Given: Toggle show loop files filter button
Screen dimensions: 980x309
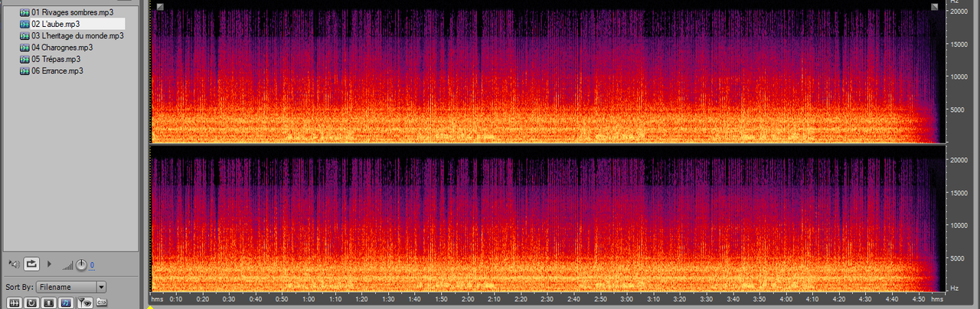Looking at the screenshot, I should click(31, 303).
